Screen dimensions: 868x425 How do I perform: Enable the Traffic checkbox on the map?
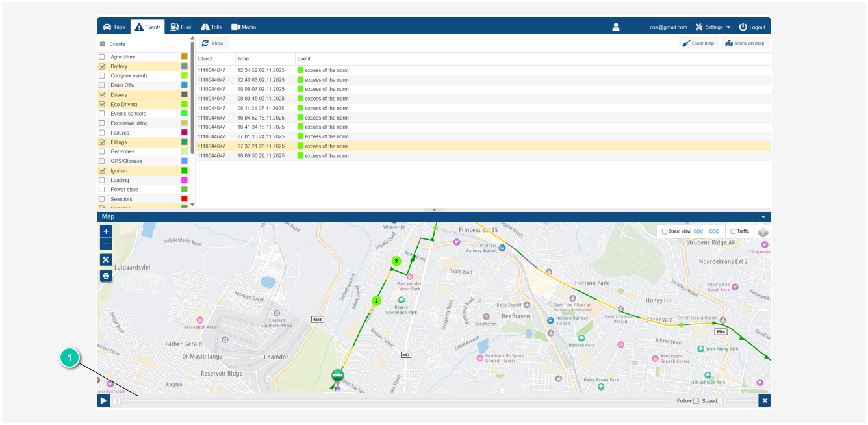(x=733, y=231)
